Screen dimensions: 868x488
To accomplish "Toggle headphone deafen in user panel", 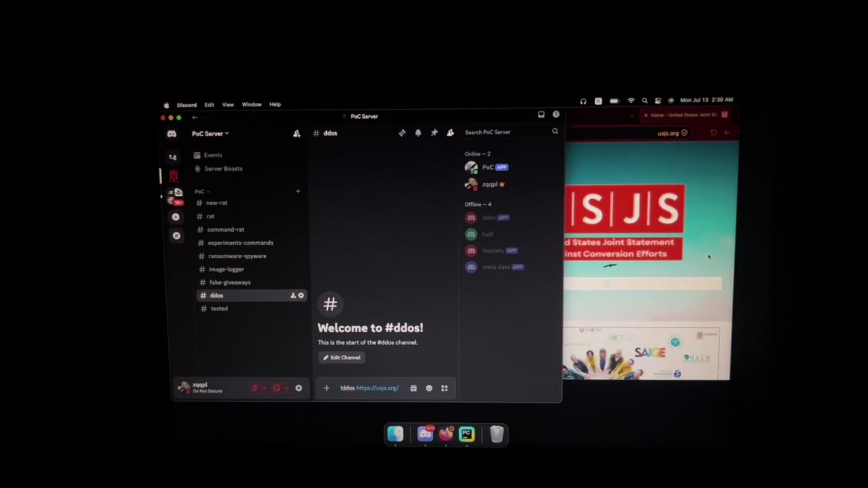I will (277, 388).
